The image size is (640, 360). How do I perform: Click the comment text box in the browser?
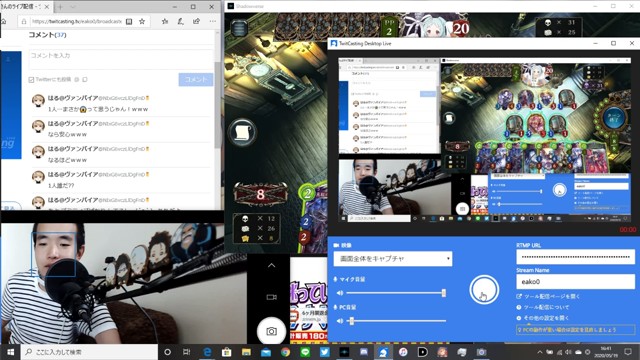tap(121, 60)
